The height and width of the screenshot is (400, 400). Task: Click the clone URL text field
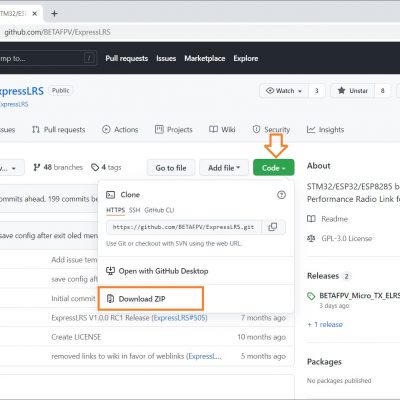pyautogui.click(x=184, y=227)
